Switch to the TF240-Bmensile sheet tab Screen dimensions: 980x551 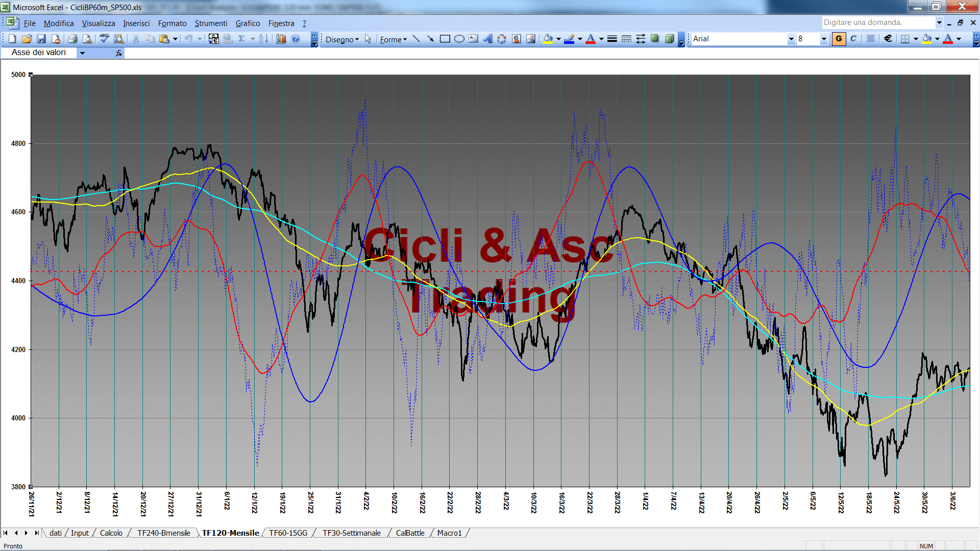tap(163, 533)
